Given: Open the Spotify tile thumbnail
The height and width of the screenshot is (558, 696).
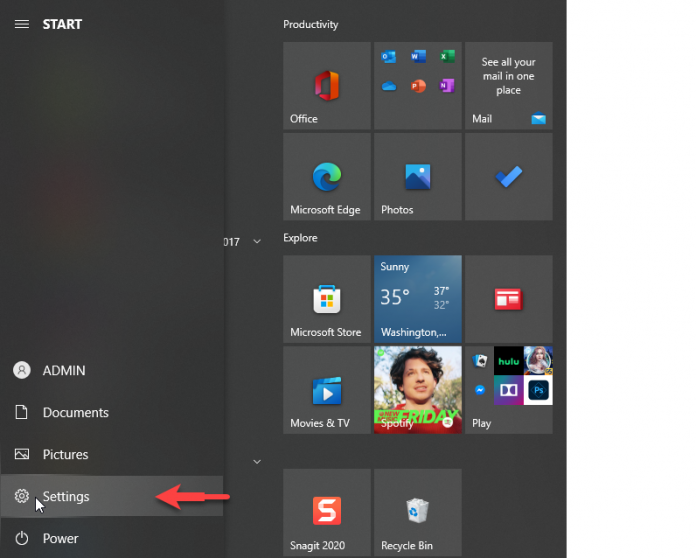Looking at the screenshot, I should 417,390.
